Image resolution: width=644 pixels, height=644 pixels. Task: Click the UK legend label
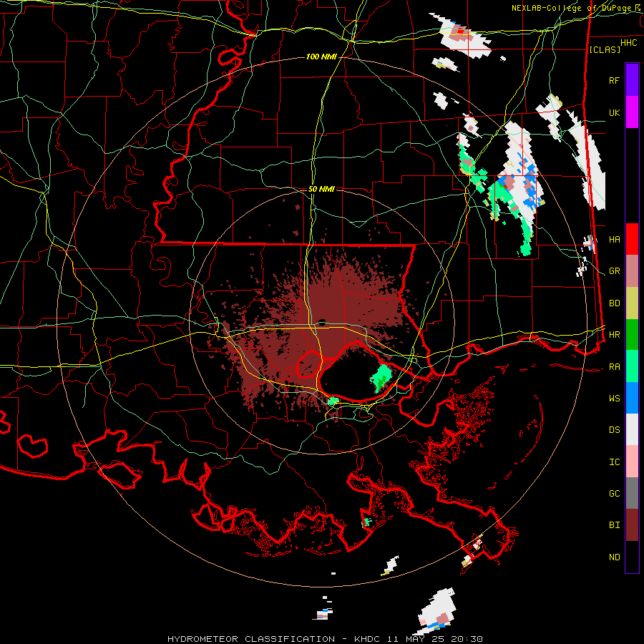pos(614,112)
